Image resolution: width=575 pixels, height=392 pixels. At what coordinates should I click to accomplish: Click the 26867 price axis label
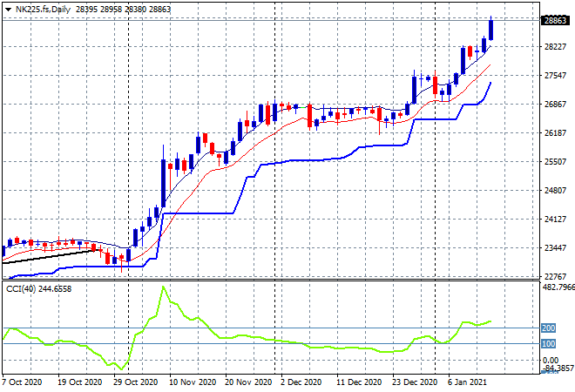point(555,105)
